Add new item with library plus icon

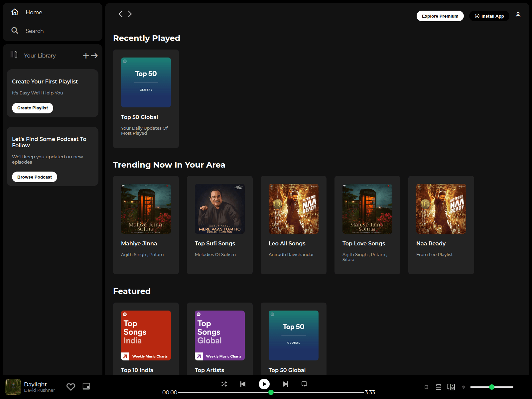point(86,56)
